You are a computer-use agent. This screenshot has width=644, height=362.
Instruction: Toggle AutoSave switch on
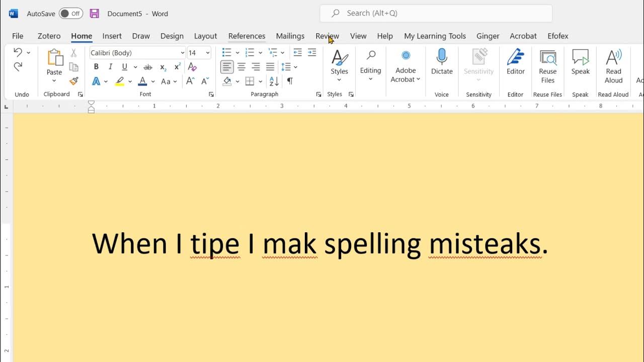click(x=71, y=14)
